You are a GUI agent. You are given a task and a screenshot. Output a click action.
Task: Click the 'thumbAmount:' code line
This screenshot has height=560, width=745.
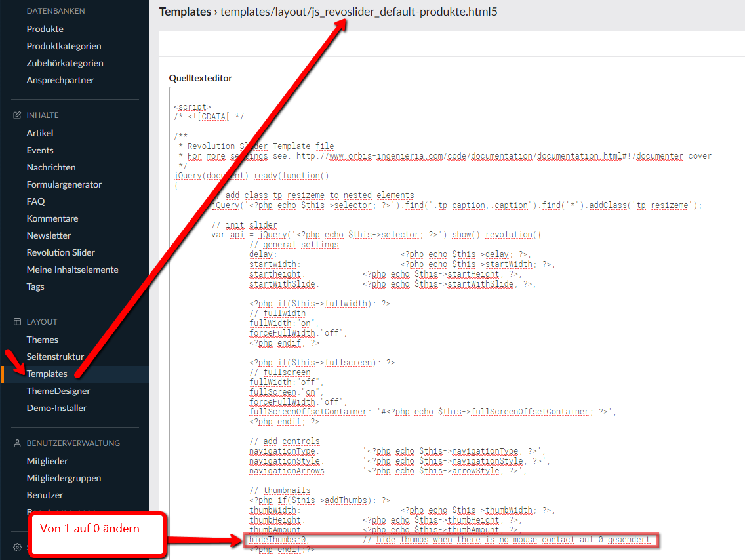click(385, 530)
